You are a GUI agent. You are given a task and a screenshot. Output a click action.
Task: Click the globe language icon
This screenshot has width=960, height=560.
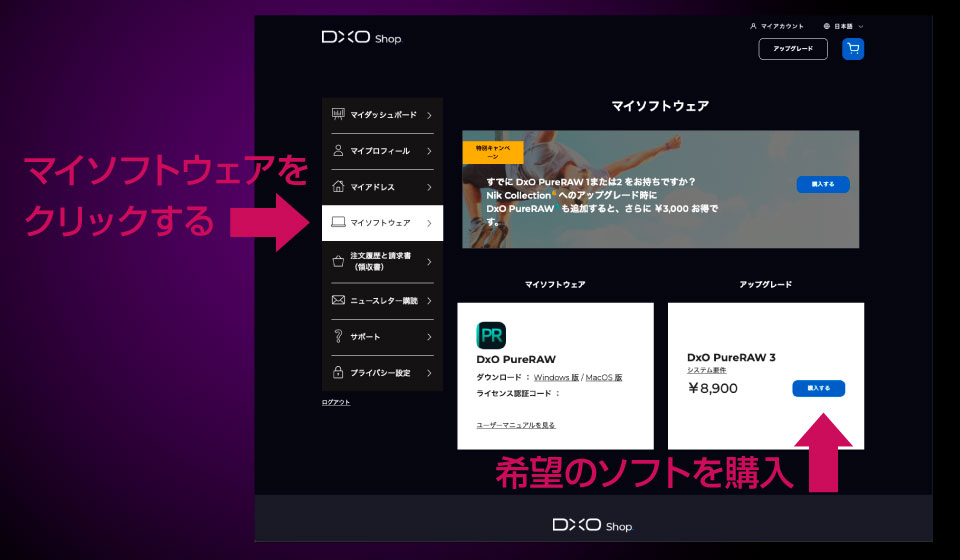click(x=827, y=26)
